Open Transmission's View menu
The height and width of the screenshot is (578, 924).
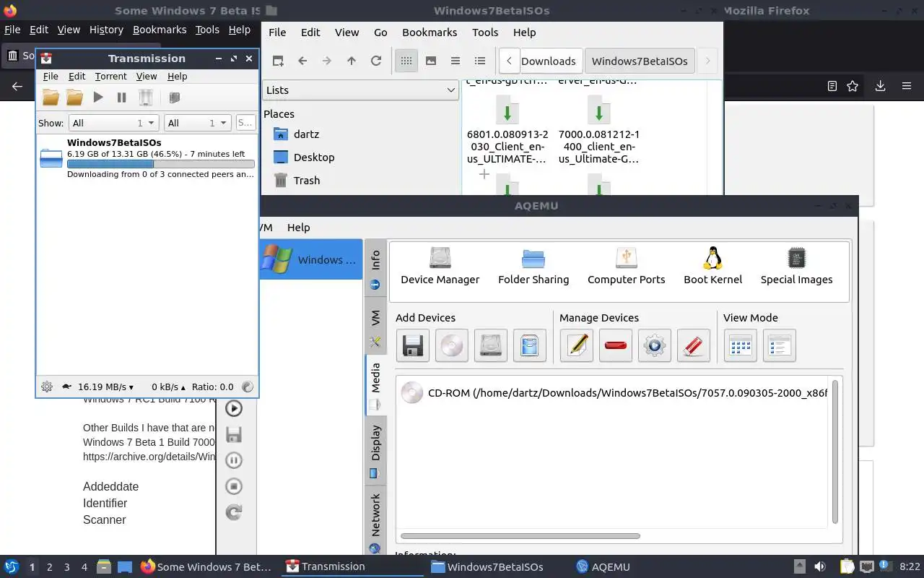click(147, 76)
